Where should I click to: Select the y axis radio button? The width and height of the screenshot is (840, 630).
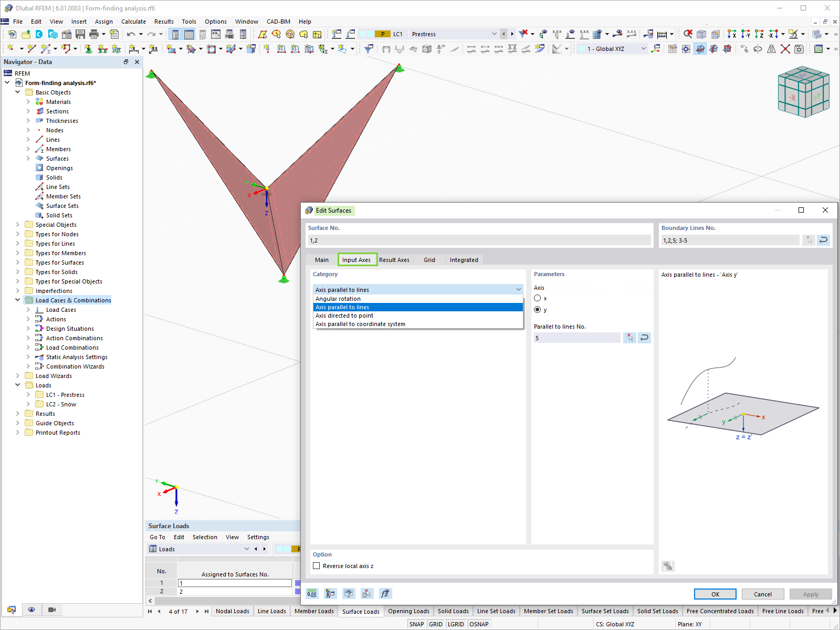(x=537, y=310)
